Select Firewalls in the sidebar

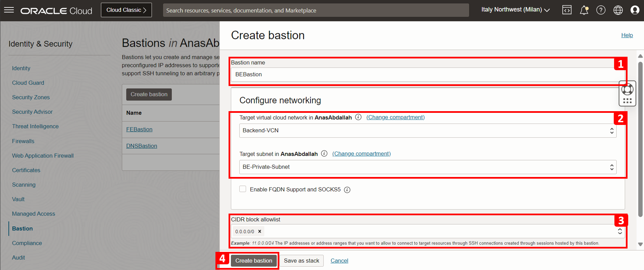tap(23, 141)
